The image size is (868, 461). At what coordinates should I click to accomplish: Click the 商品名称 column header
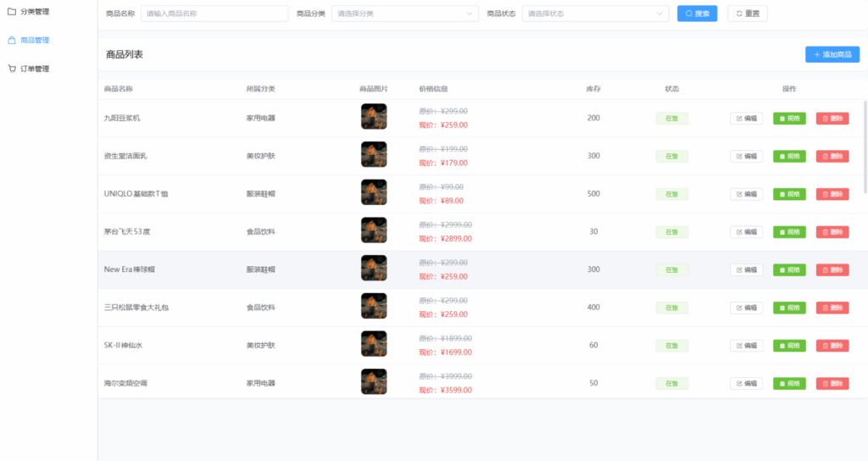click(x=119, y=88)
